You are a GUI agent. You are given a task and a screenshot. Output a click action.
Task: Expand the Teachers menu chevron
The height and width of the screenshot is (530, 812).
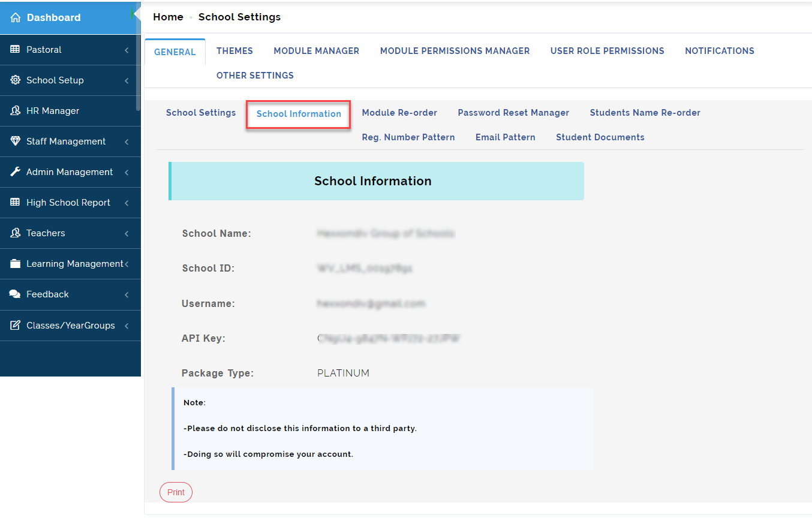point(127,234)
